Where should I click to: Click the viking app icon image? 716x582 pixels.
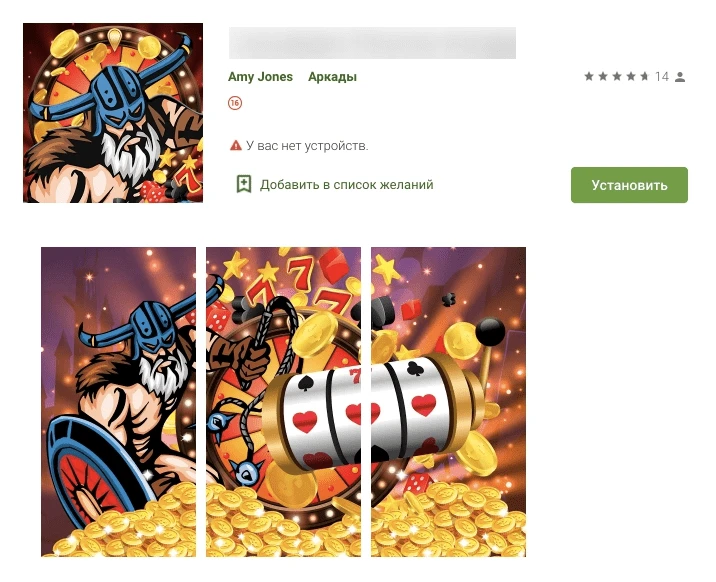click(x=113, y=113)
